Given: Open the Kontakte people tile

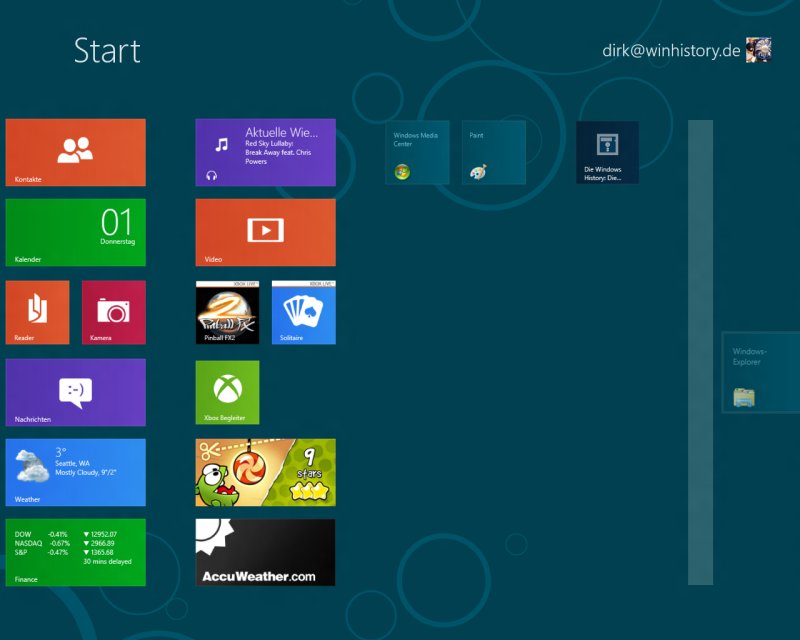Looking at the screenshot, I should (x=76, y=152).
